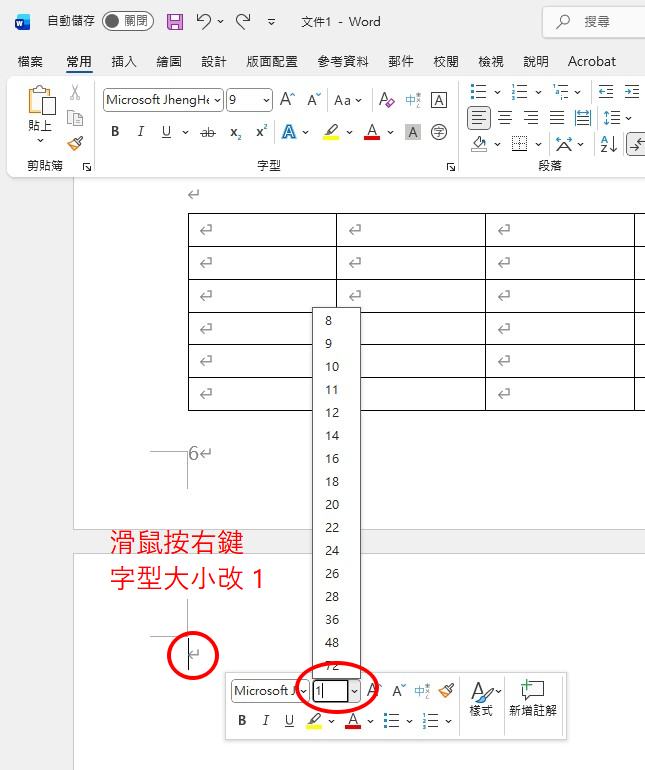Click 新增註解 button in mini toolbar
This screenshot has height=770, width=645.
(x=533, y=698)
